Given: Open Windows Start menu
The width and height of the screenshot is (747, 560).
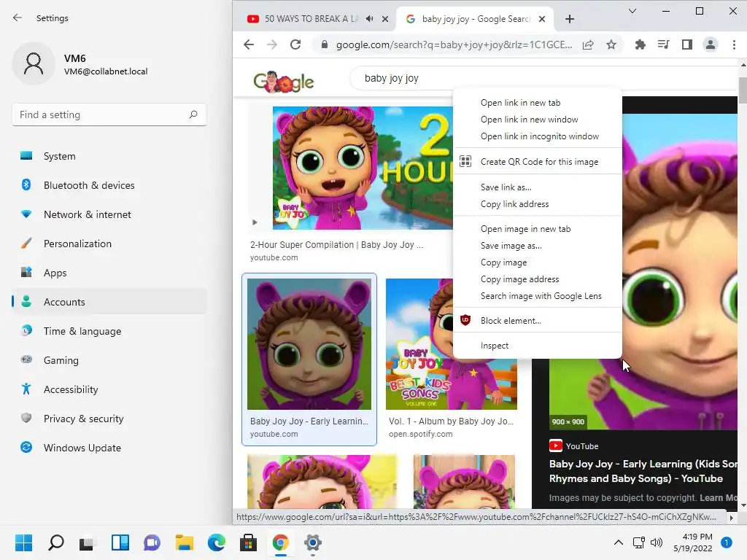Looking at the screenshot, I should [24, 542].
